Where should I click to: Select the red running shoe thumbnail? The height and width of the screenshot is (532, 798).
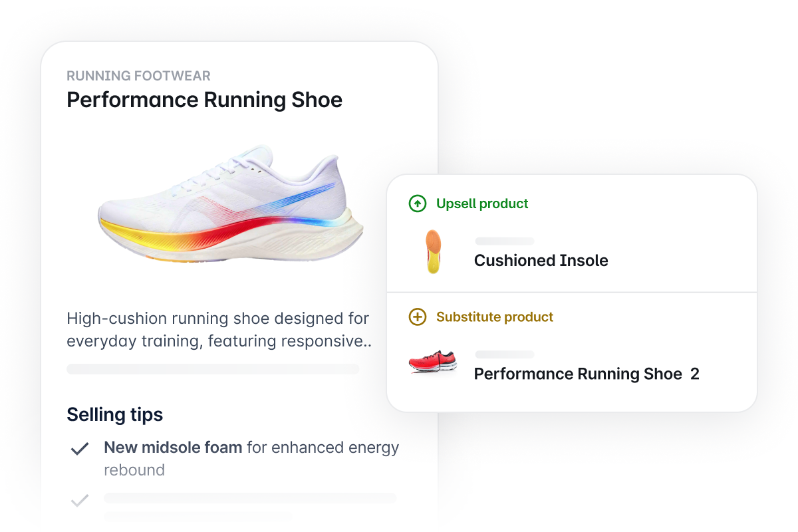(x=433, y=362)
